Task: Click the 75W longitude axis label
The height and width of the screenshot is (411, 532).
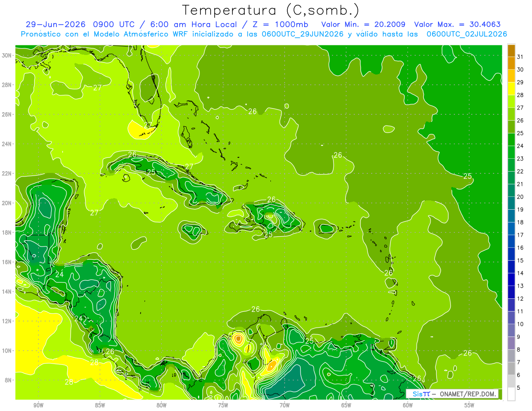Action: (223, 405)
